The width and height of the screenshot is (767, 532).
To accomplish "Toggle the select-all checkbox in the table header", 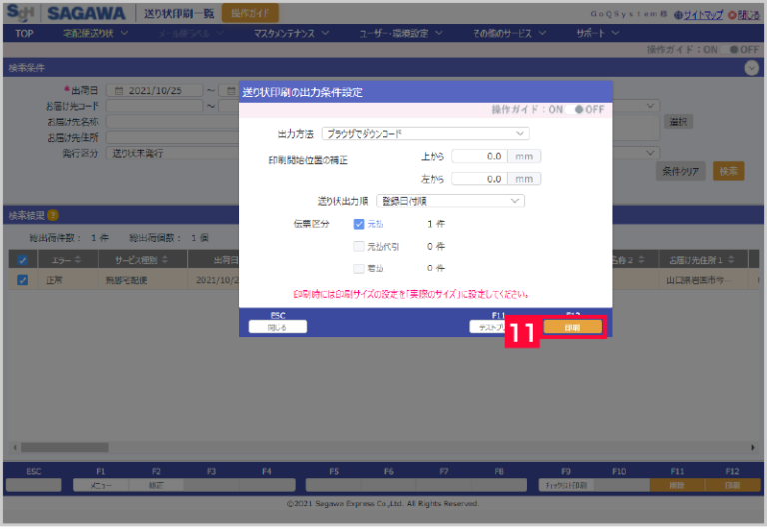I will tap(22, 260).
